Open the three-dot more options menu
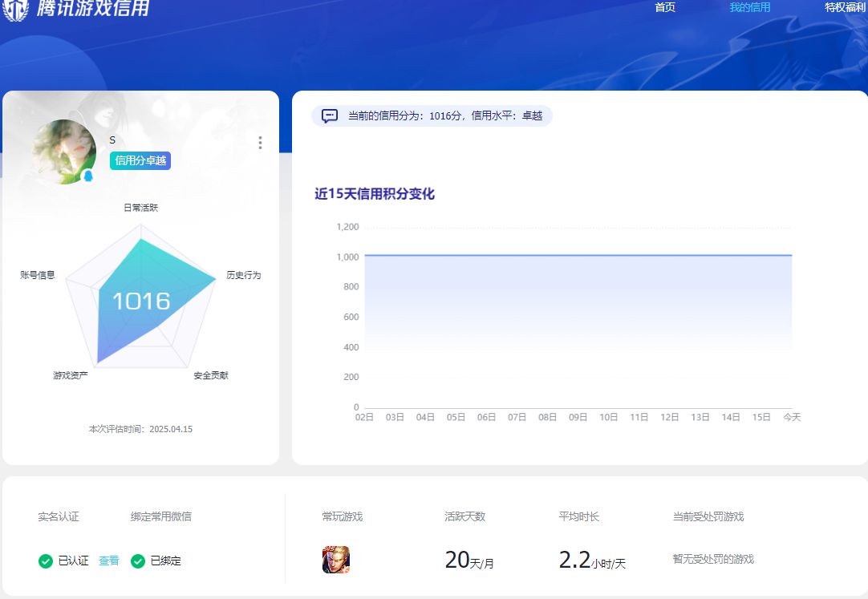Viewport: 868px width, 599px height. tap(260, 143)
